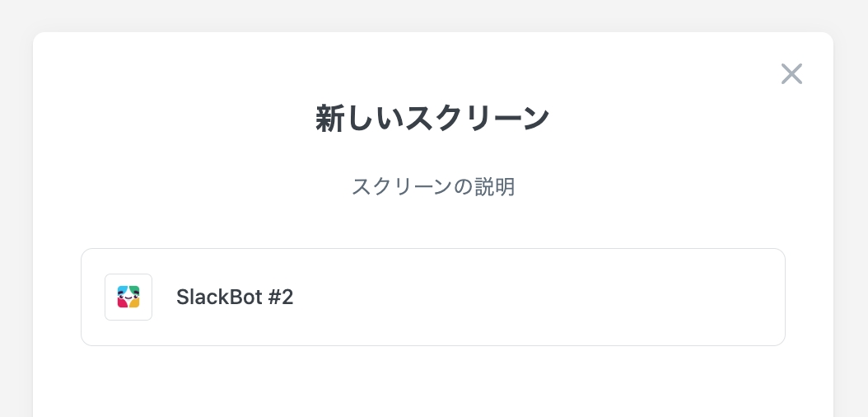This screenshot has height=417, width=868.
Task: Click the gray backdrop outside the dialog
Action: [x=15, y=206]
